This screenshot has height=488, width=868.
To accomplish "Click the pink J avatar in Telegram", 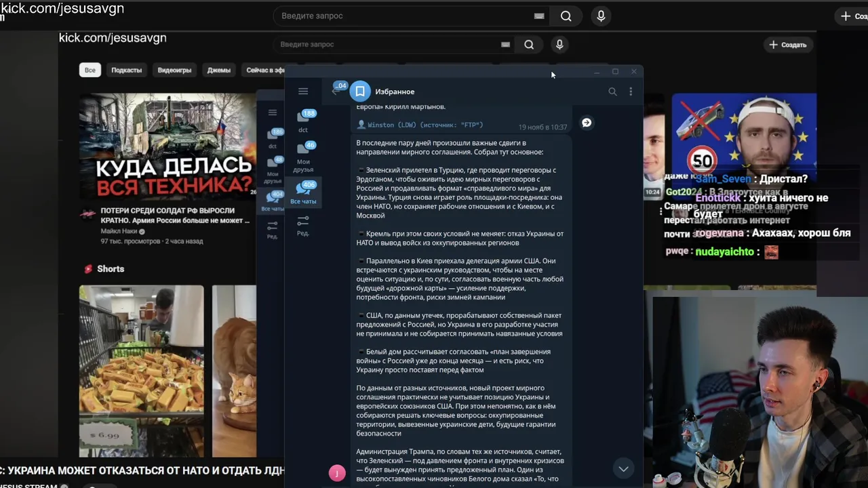I will click(337, 473).
